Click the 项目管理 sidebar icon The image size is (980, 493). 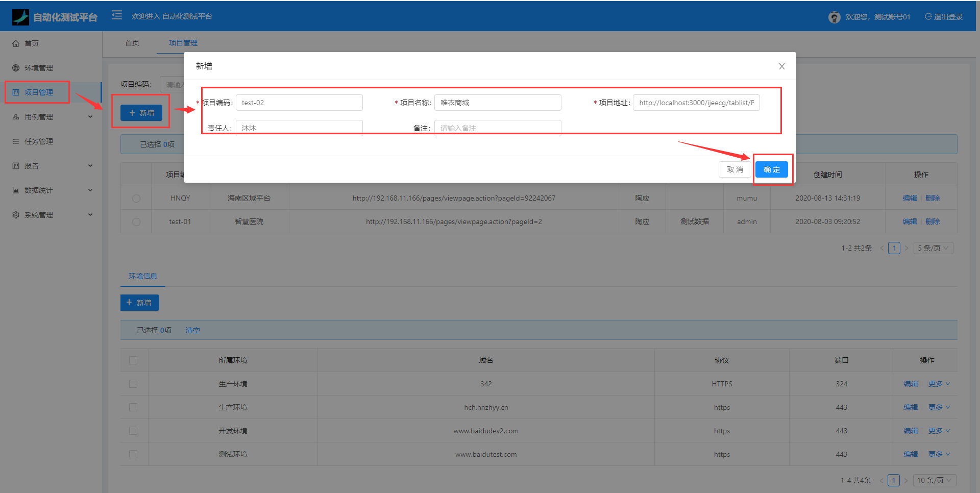pos(16,92)
